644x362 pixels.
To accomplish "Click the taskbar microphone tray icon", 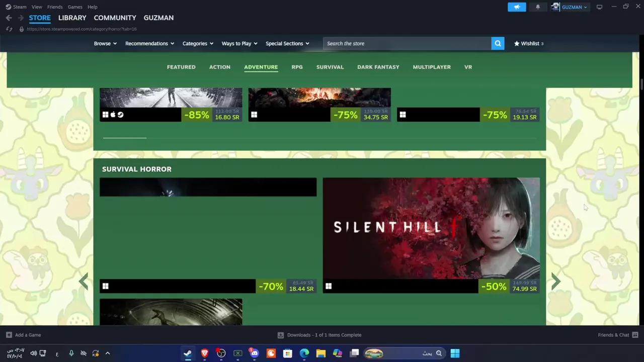I will pyautogui.click(x=71, y=353).
